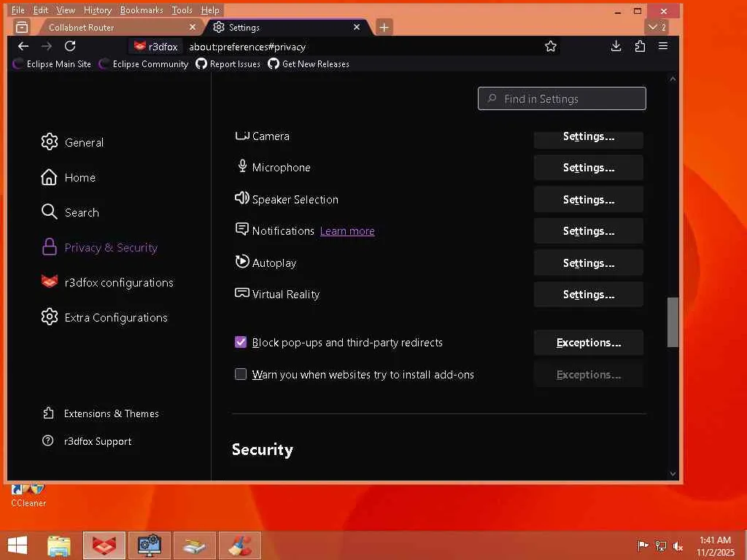Open the Tools menu
Viewport: 747px width, 560px height.
coord(182,10)
